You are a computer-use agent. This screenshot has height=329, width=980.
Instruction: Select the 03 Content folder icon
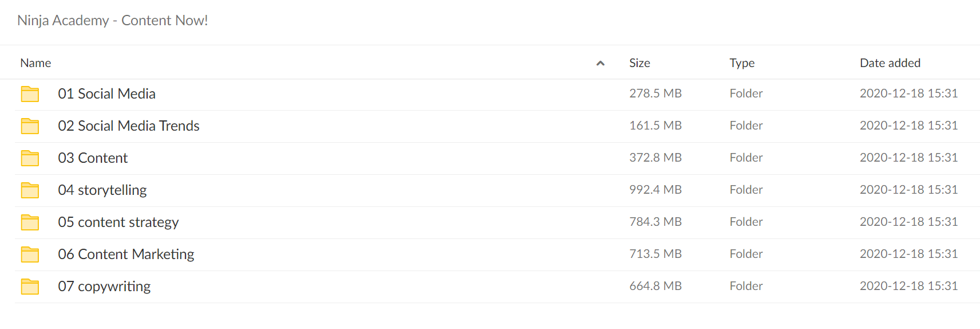click(x=30, y=158)
